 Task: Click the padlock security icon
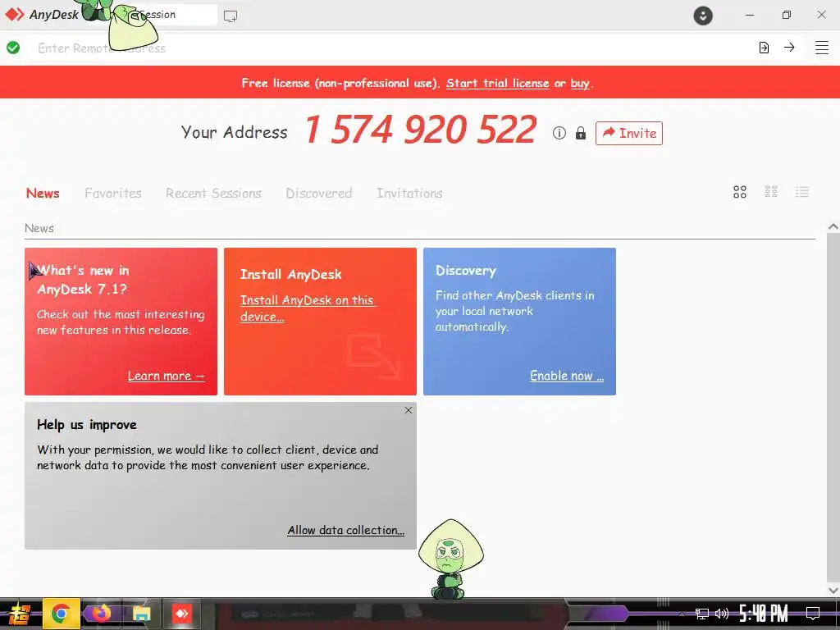581,133
